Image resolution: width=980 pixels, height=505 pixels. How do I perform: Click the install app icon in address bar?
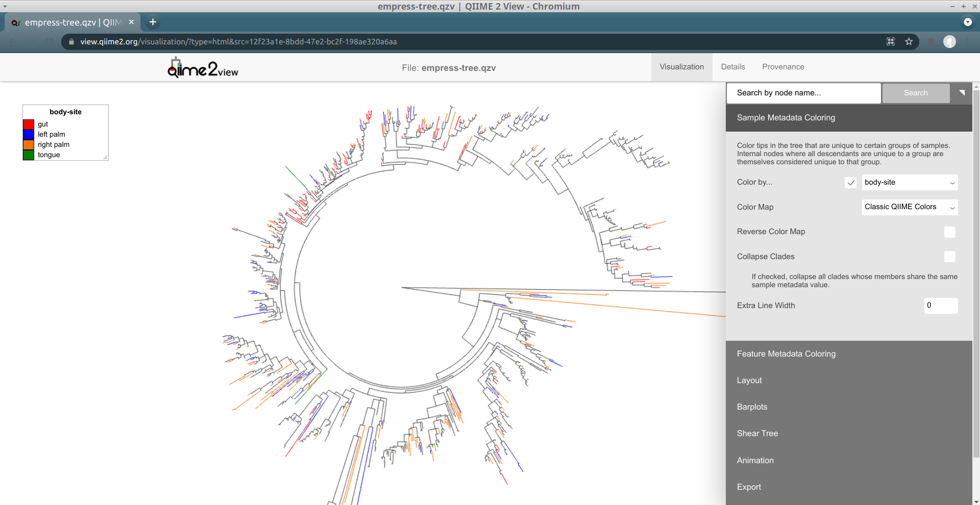(891, 42)
